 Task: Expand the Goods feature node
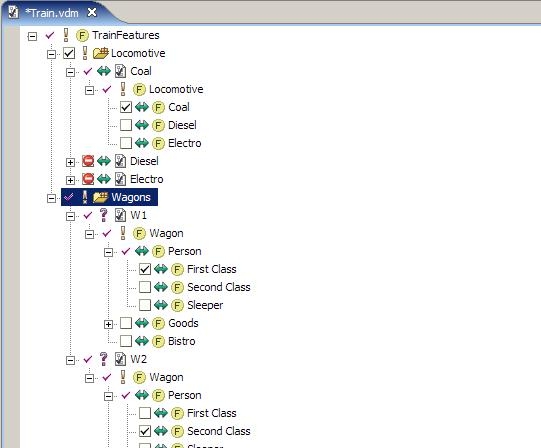tap(108, 324)
